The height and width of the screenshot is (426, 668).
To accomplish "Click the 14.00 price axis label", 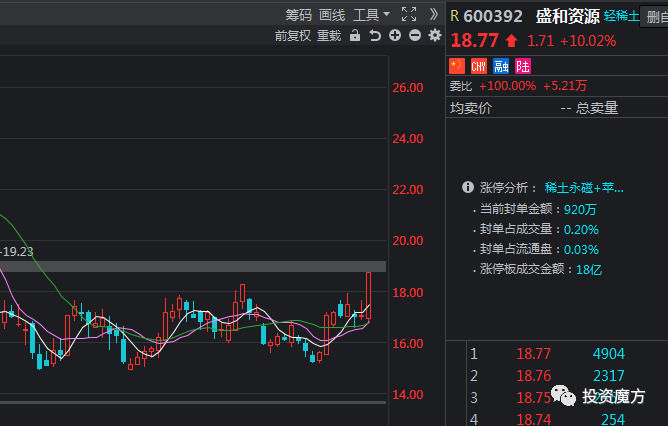I will (408, 394).
